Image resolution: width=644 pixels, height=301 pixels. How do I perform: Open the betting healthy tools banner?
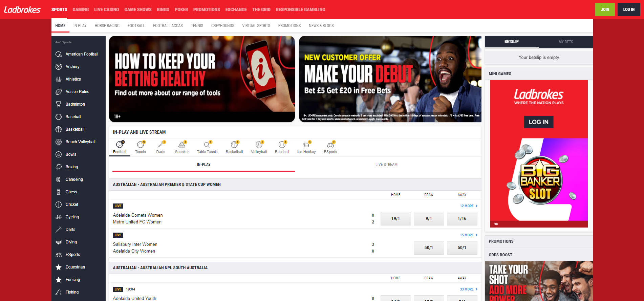[202, 79]
